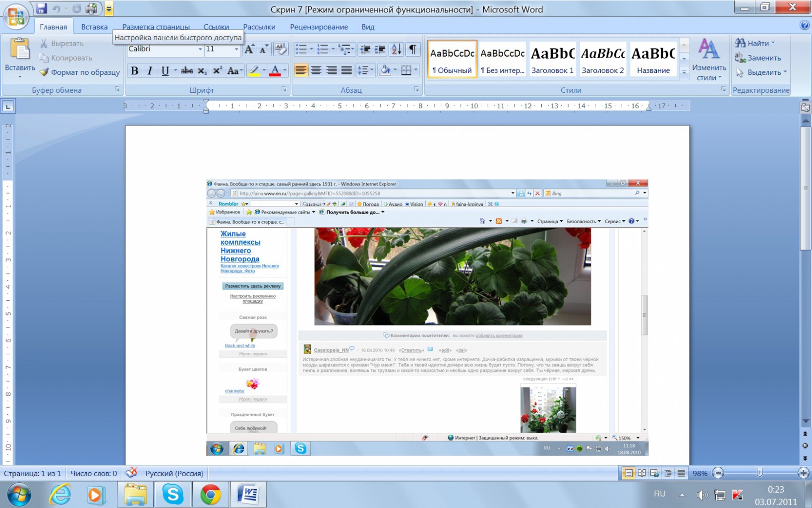Apply red font color
812x508 pixels.
coord(275,71)
